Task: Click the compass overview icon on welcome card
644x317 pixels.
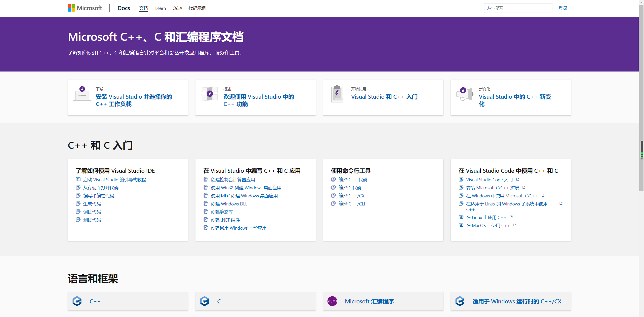Action: tap(210, 94)
